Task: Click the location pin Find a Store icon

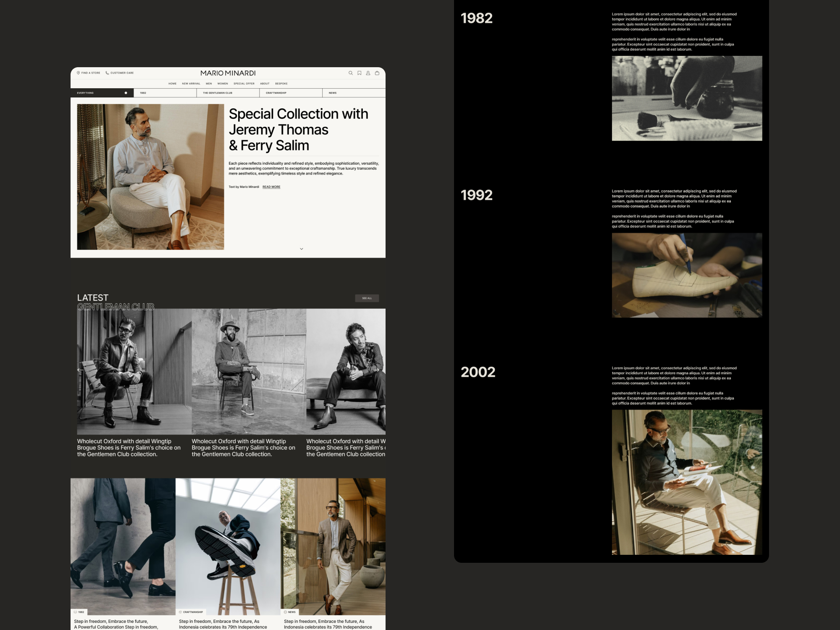Action: point(78,73)
